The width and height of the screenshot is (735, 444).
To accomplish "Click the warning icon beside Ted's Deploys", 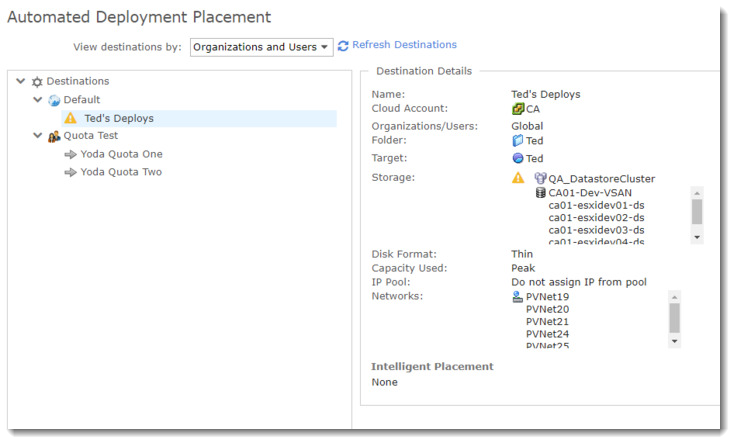I will pyautogui.click(x=70, y=118).
